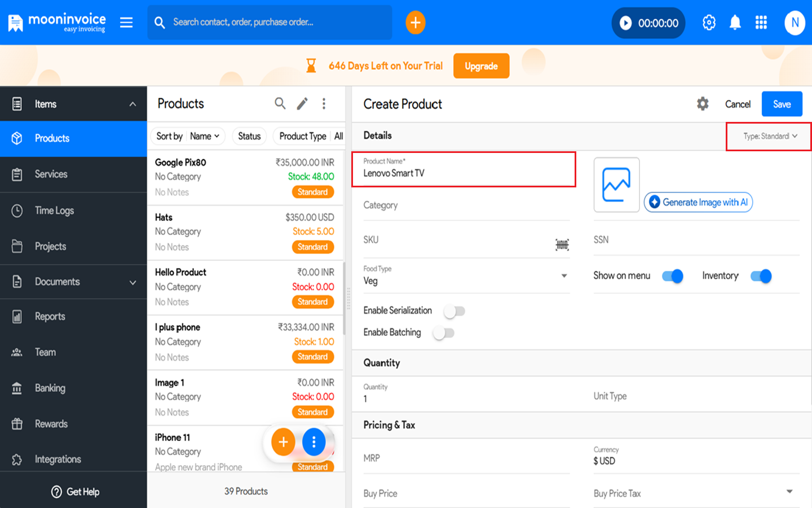Select the Image 1 product
Viewport: 812px width, 508px height.
tap(245, 397)
